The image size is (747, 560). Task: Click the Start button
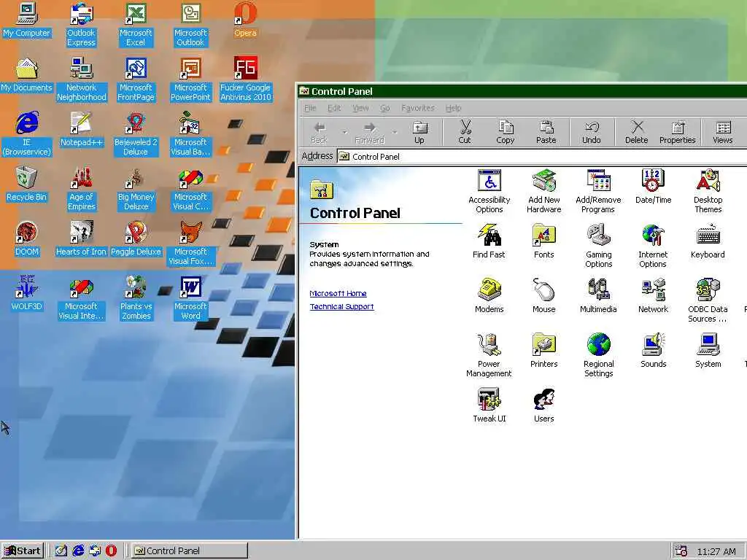[x=23, y=551]
